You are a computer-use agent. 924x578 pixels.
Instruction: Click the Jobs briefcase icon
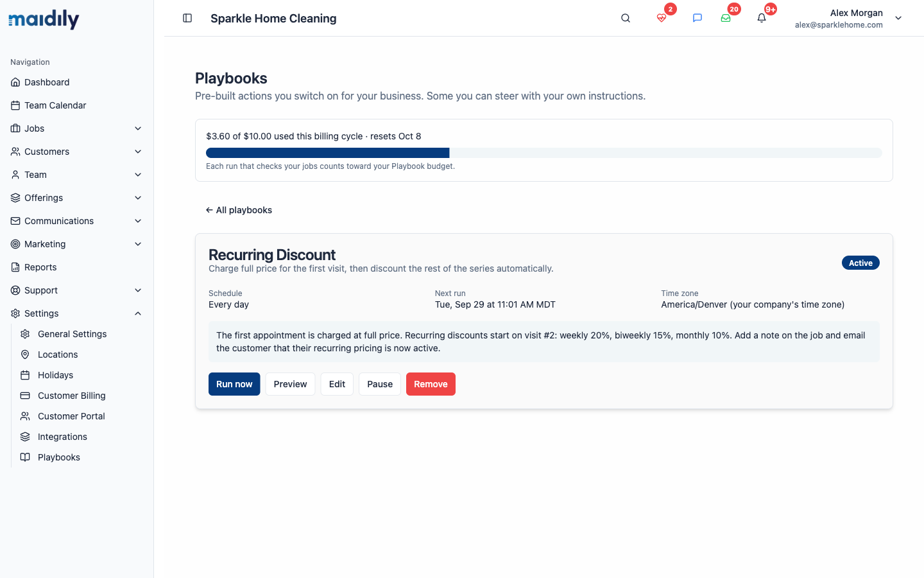tap(15, 128)
